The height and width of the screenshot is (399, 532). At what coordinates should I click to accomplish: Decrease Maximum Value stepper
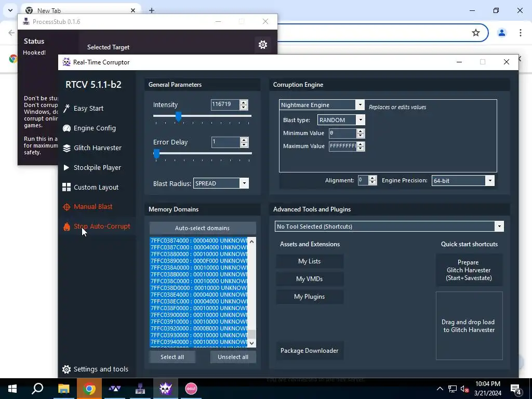click(361, 149)
